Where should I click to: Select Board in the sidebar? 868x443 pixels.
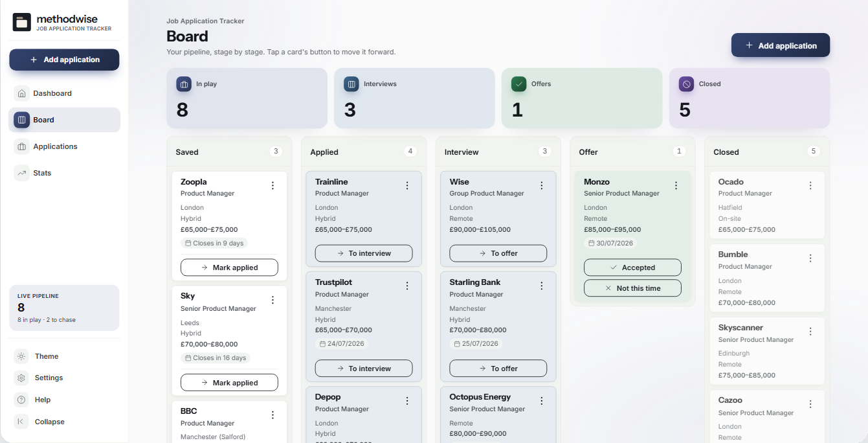tap(64, 120)
